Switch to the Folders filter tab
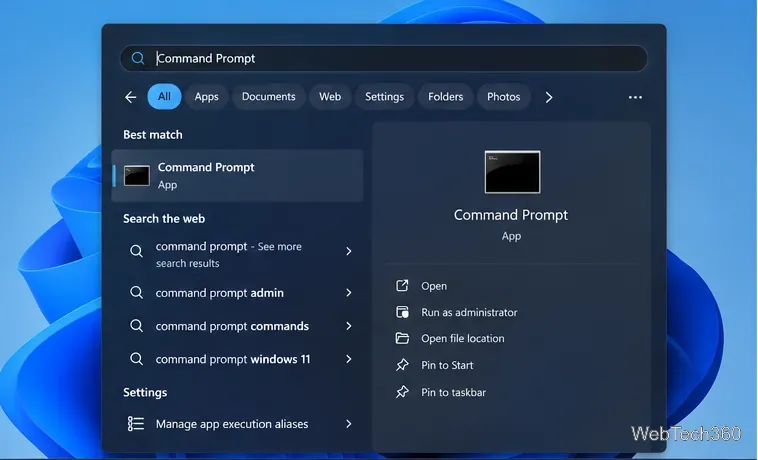The image size is (758, 460). click(x=445, y=97)
